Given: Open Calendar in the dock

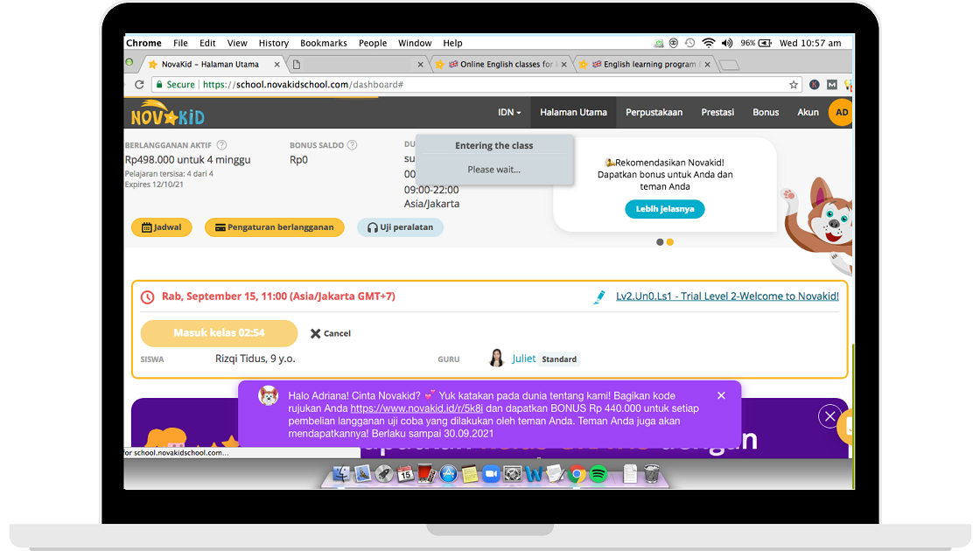Looking at the screenshot, I should [x=405, y=474].
